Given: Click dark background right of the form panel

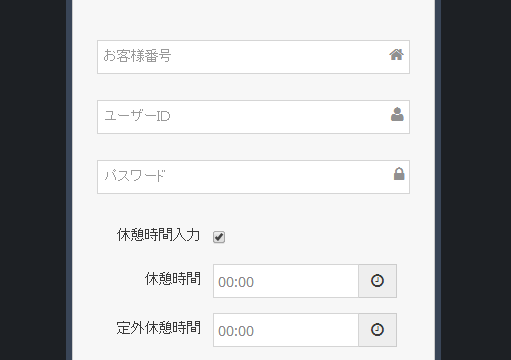Looking at the screenshot, I should click(x=476, y=180).
